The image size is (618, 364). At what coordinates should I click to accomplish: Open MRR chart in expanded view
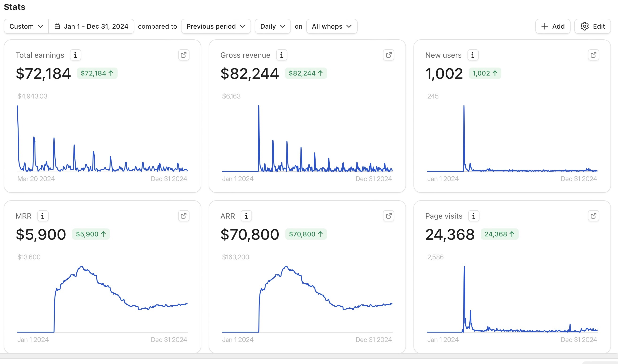point(184,216)
